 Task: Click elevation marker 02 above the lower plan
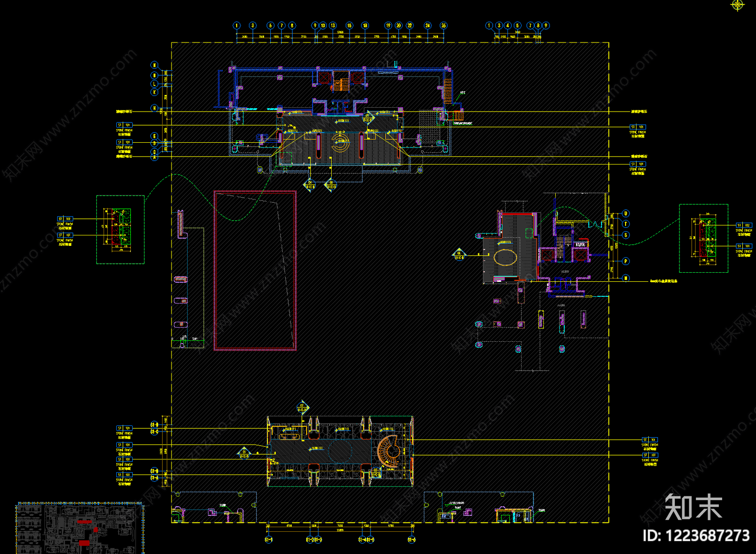tap(303, 407)
